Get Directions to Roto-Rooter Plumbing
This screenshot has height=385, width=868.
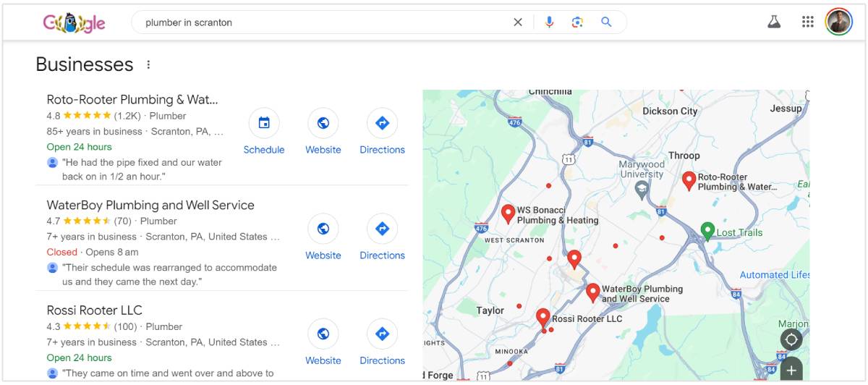383,124
